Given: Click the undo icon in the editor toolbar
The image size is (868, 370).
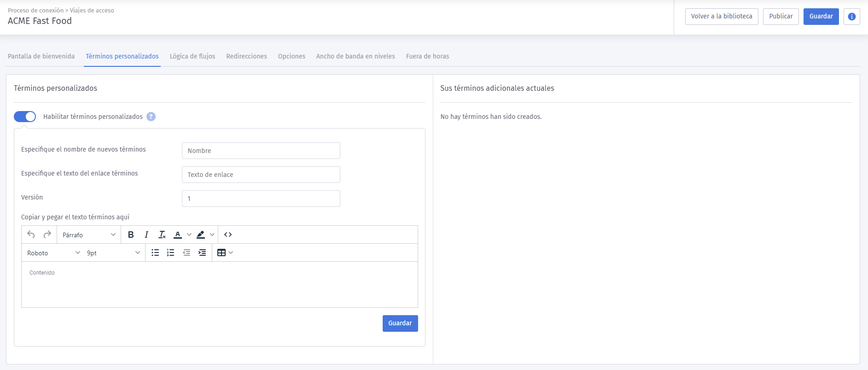Looking at the screenshot, I should (31, 235).
